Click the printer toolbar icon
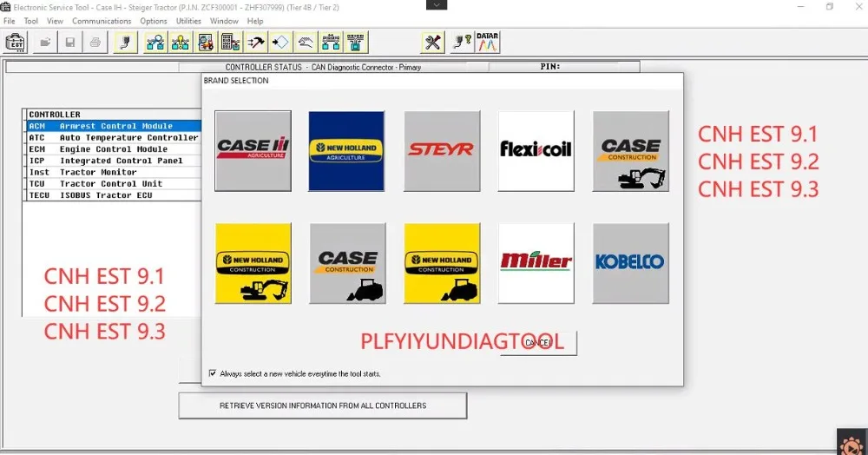This screenshot has width=868, height=455. click(95, 43)
